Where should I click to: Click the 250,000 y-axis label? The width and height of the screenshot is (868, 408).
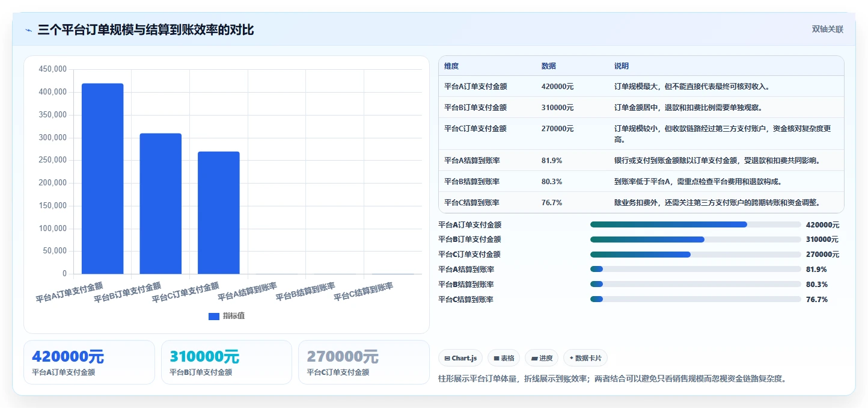(x=53, y=160)
